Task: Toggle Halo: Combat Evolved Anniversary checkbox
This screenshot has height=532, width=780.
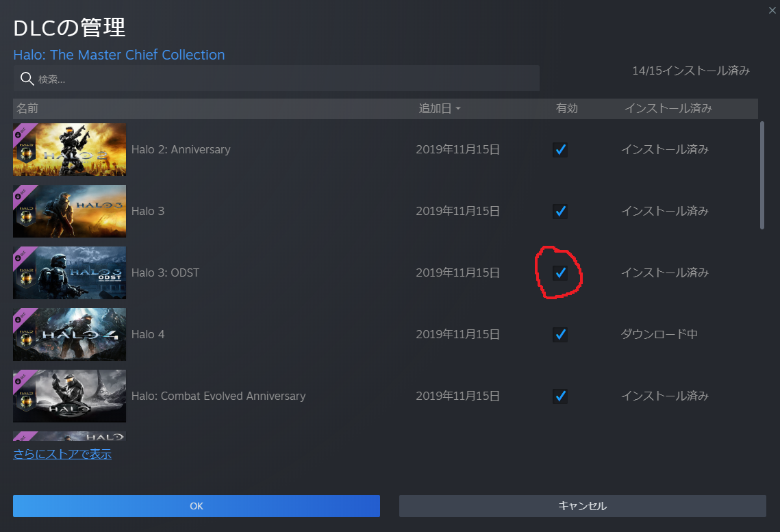Action: pyautogui.click(x=560, y=396)
